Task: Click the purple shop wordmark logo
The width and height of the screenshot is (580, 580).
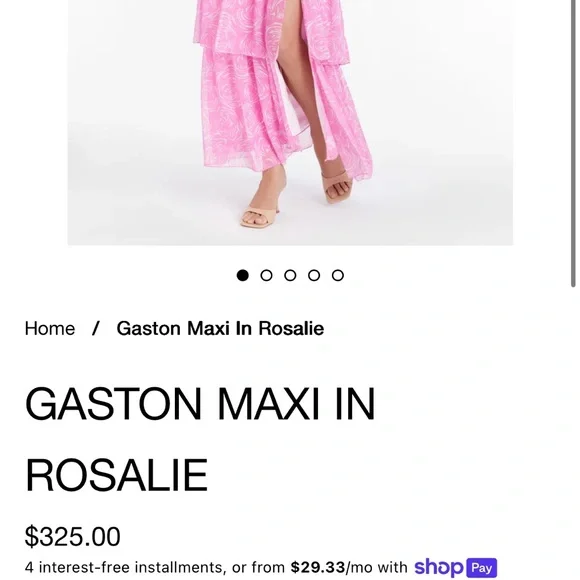Action: click(x=438, y=567)
